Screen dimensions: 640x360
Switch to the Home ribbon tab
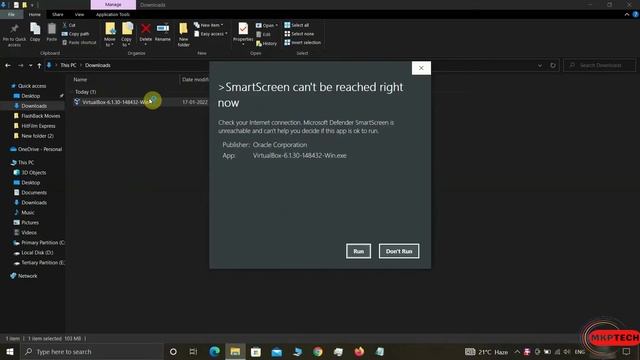[x=35, y=15]
